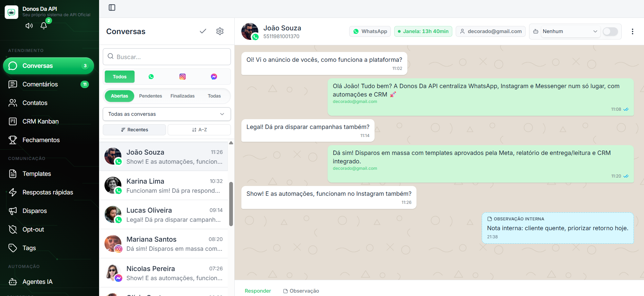Click the Opt-out shield icon
Image resolution: width=644 pixels, height=296 pixels.
(x=13, y=230)
